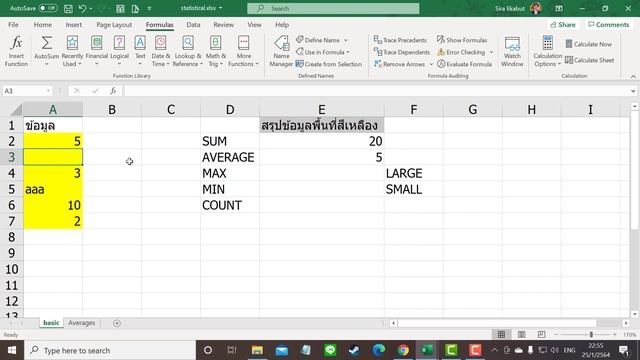Switch to Normal view in the status bar
640x360 pixels.
pyautogui.click(x=501, y=335)
